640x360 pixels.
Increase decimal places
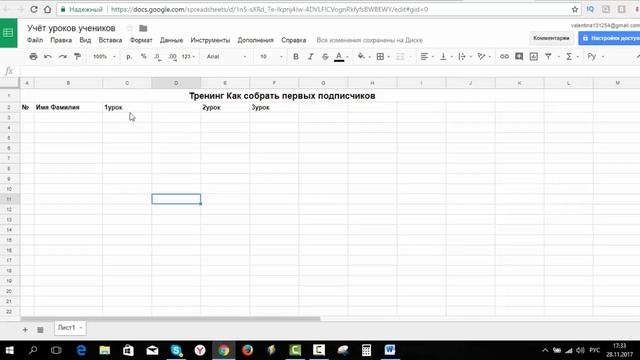(x=173, y=57)
